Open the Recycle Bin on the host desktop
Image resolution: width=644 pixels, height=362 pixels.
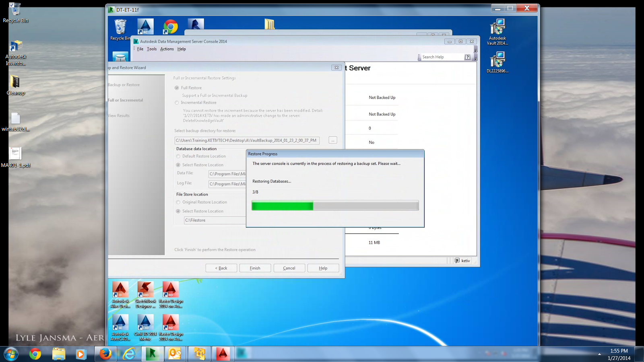coord(15,12)
